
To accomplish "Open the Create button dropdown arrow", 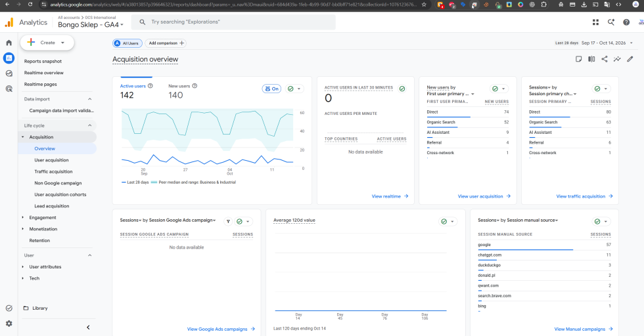I will click(x=62, y=43).
